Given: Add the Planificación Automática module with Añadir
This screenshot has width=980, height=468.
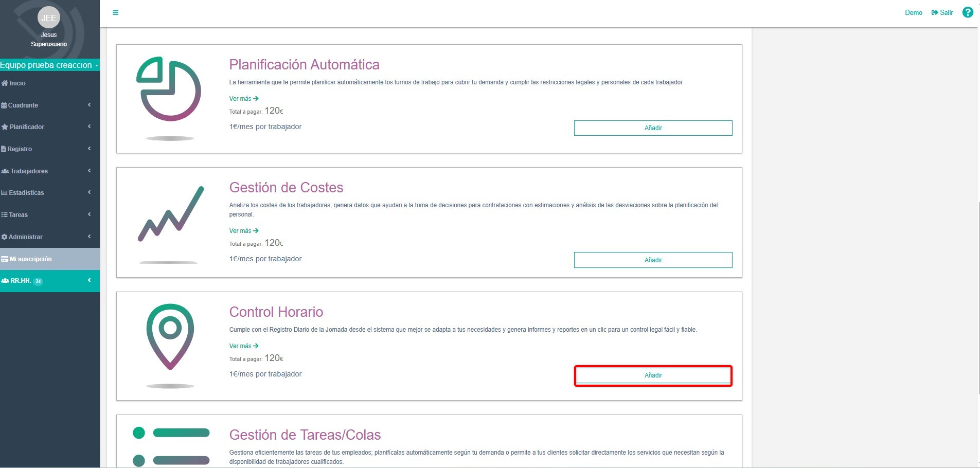Looking at the screenshot, I should [653, 128].
